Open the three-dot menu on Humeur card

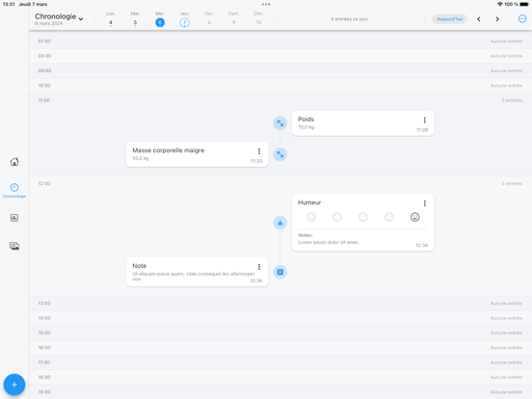tap(424, 203)
